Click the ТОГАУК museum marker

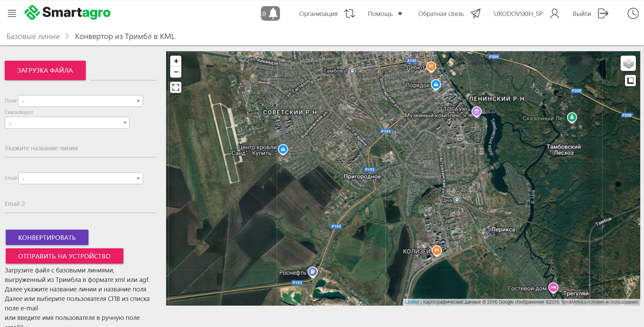tap(477, 111)
